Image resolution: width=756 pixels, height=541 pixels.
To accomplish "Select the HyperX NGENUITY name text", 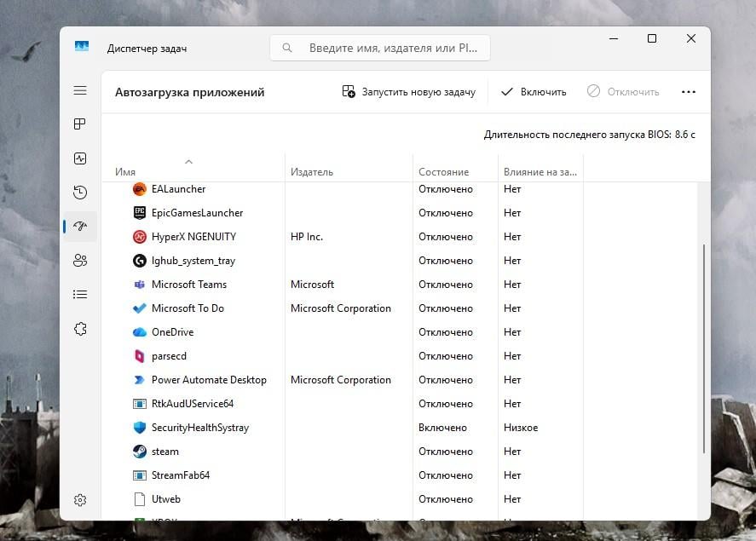I will point(193,237).
